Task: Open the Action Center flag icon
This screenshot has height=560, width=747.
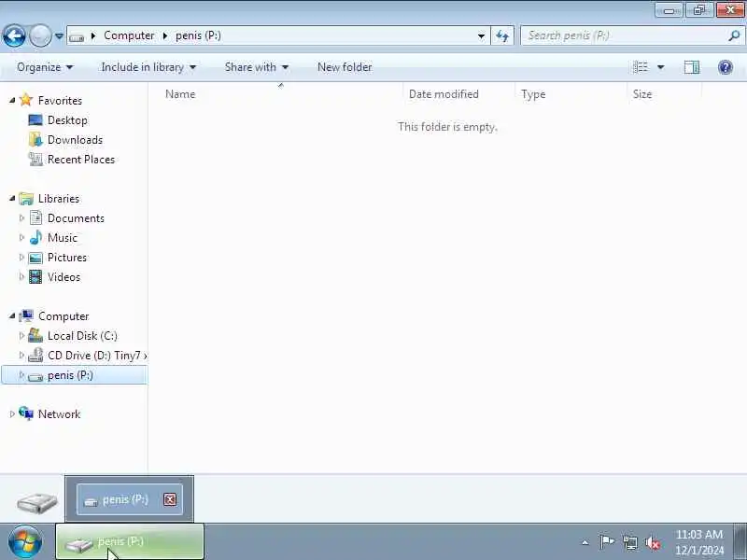Action: pos(607,542)
